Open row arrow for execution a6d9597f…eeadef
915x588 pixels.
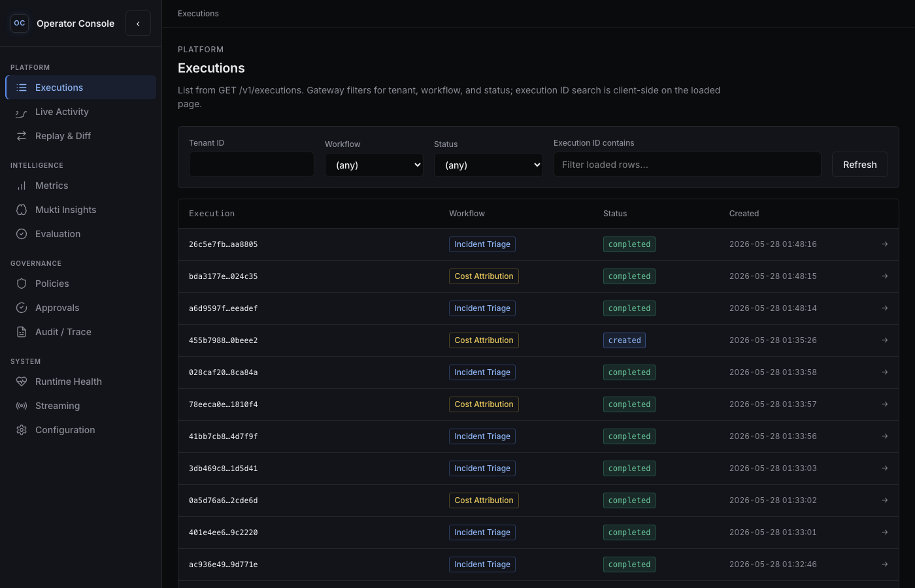tap(884, 308)
